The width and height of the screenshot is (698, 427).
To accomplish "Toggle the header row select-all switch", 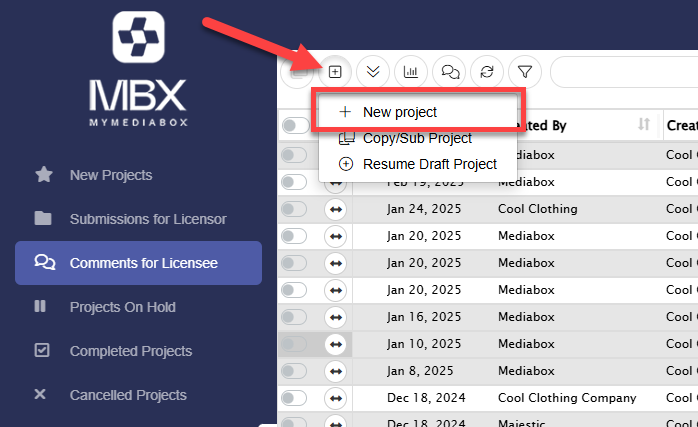I will tap(295, 126).
